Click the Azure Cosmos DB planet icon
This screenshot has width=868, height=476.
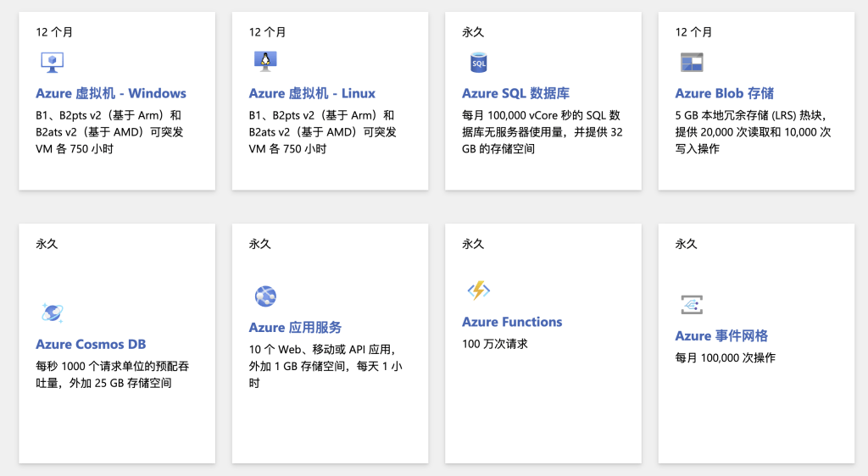pos(52,313)
